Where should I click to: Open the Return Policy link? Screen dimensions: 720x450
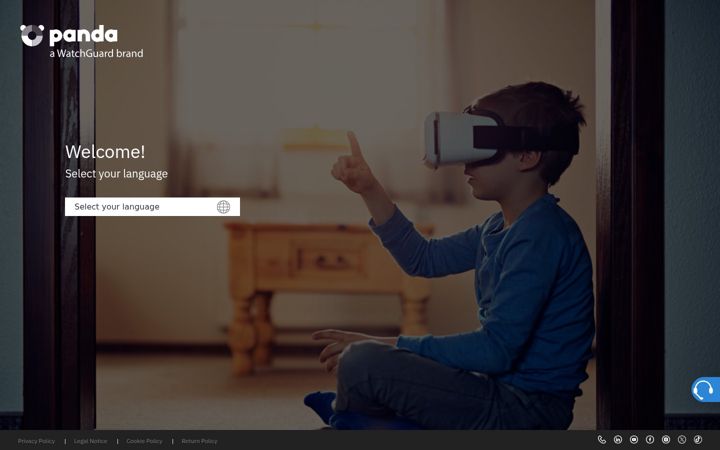(x=199, y=441)
